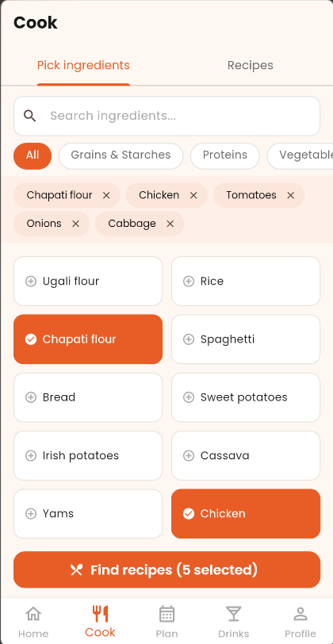Add Ugali flour to selected ingredients
This screenshot has width=333, height=644.
tap(88, 281)
